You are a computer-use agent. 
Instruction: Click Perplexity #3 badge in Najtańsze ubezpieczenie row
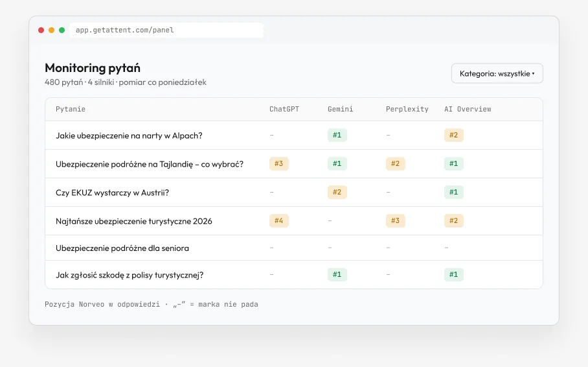[x=395, y=220]
